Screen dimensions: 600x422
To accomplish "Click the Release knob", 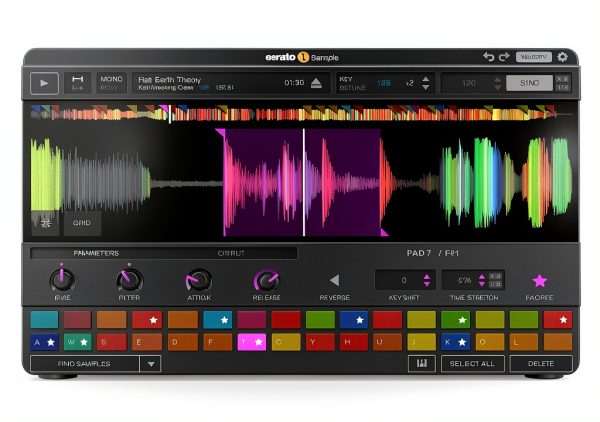I will 266,280.
